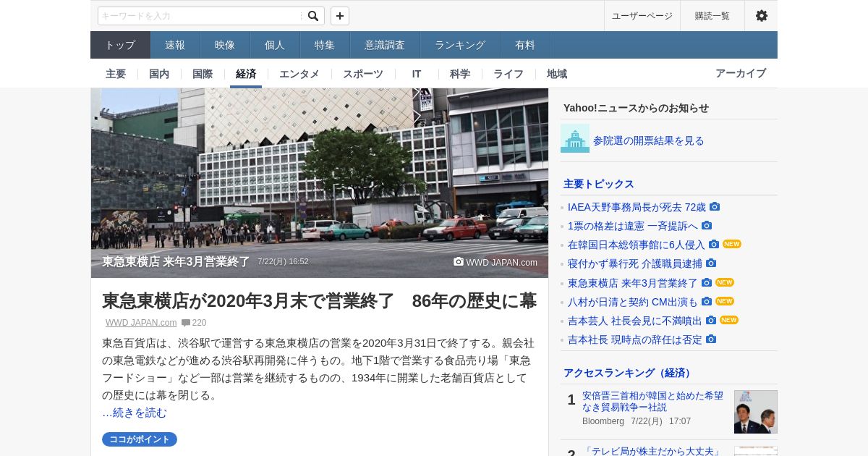868x456 pixels.
Task: Focus the キーワードを入力 search field
Action: click(200, 16)
